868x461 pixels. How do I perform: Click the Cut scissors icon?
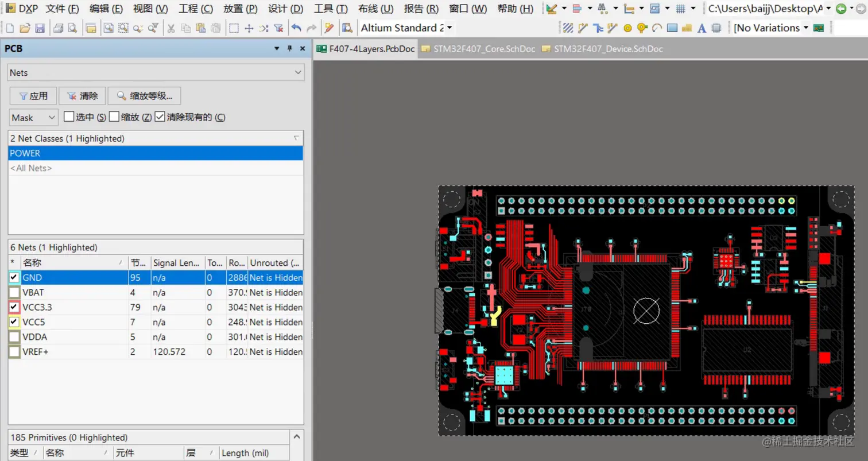pos(170,28)
